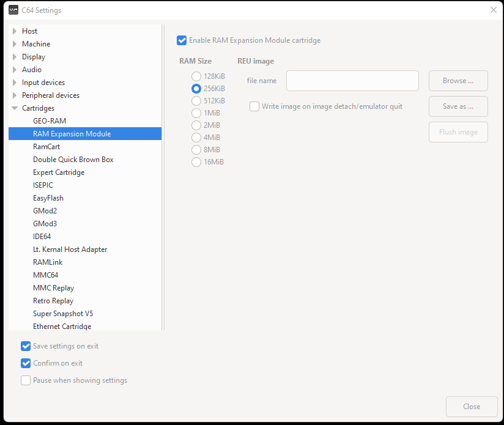
Task: Click the file name label
Action: click(x=262, y=81)
